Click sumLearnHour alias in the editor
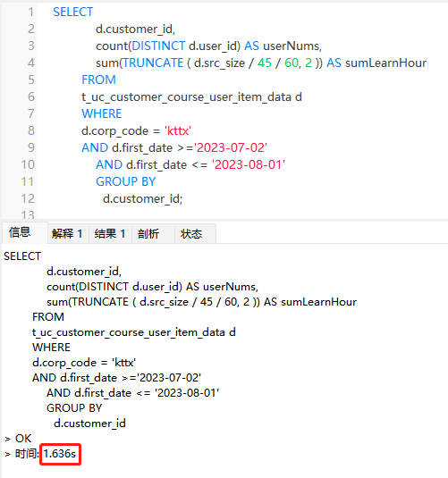Viewport: 448px width, 478px height. coord(385,63)
